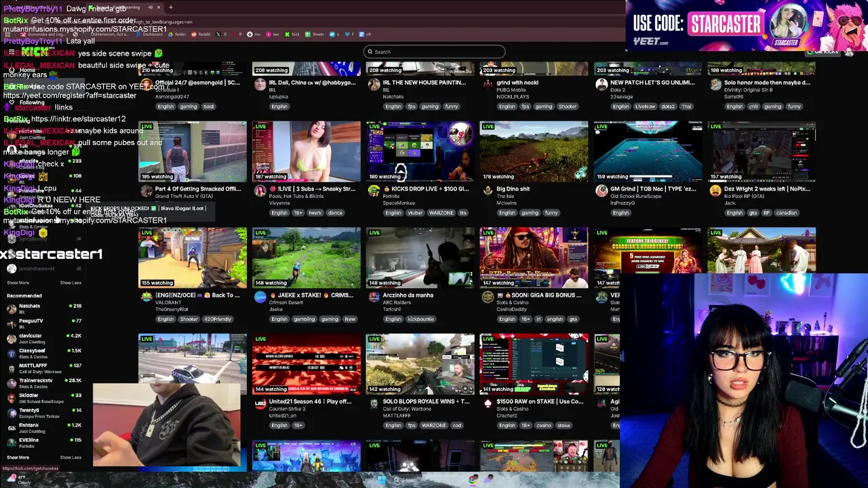Open Skiddler channel in Recommended
This screenshot has height=488, width=868.
(x=44, y=398)
